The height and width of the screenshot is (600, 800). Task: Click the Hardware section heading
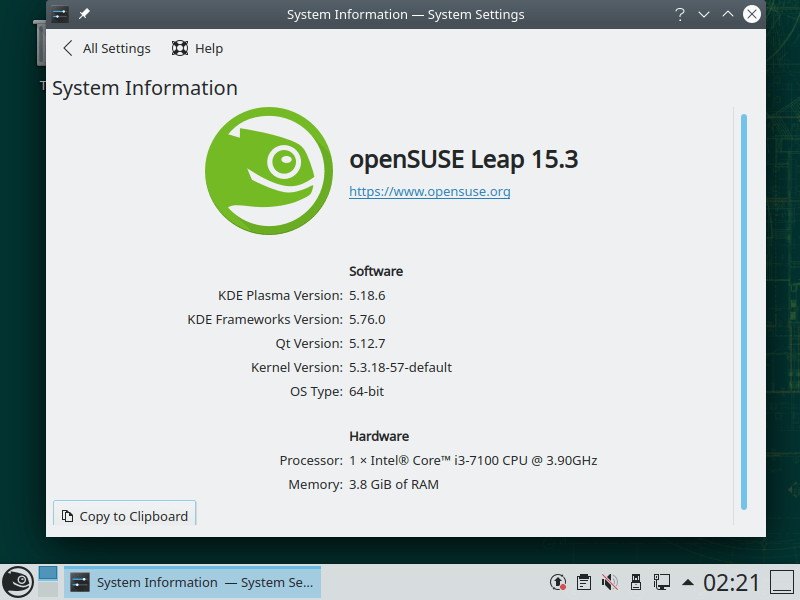(x=379, y=436)
